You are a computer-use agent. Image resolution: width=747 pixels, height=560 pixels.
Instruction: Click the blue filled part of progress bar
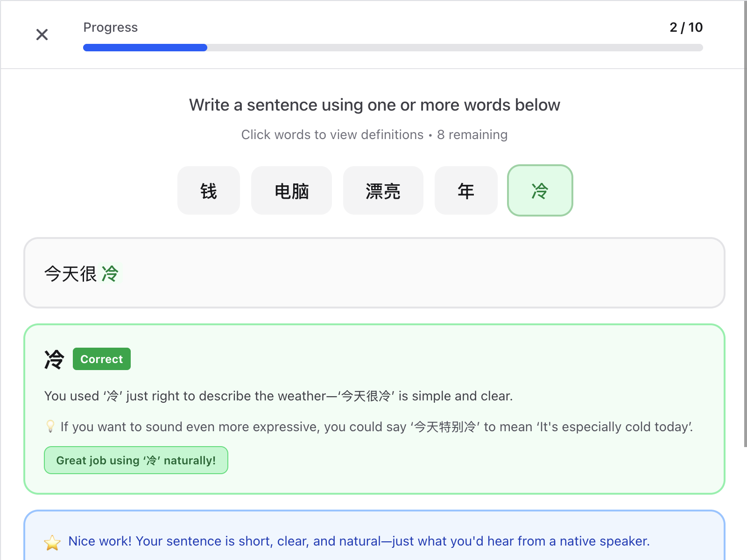tap(145, 48)
